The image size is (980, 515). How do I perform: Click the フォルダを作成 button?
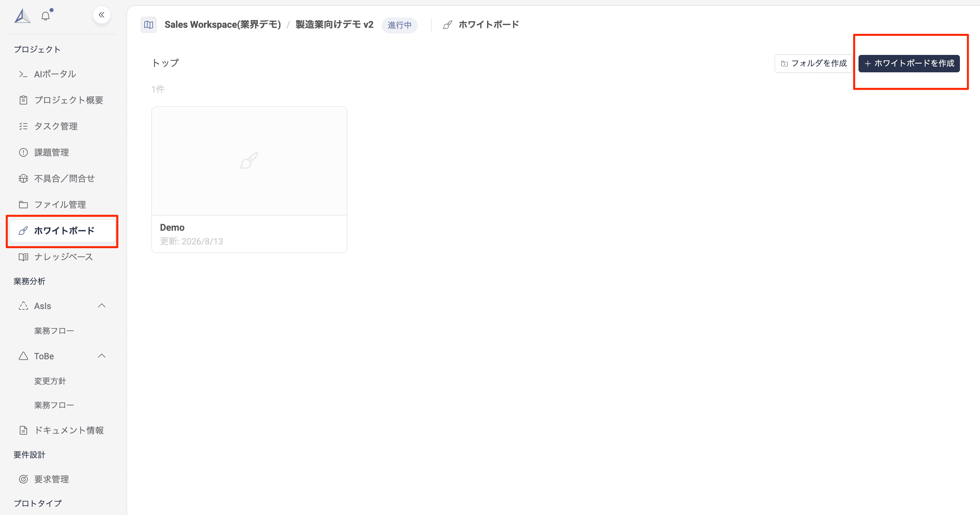pyautogui.click(x=814, y=64)
